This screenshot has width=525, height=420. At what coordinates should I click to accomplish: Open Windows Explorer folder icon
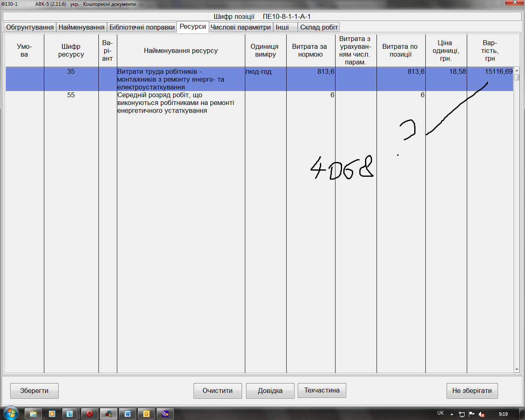(x=33, y=414)
